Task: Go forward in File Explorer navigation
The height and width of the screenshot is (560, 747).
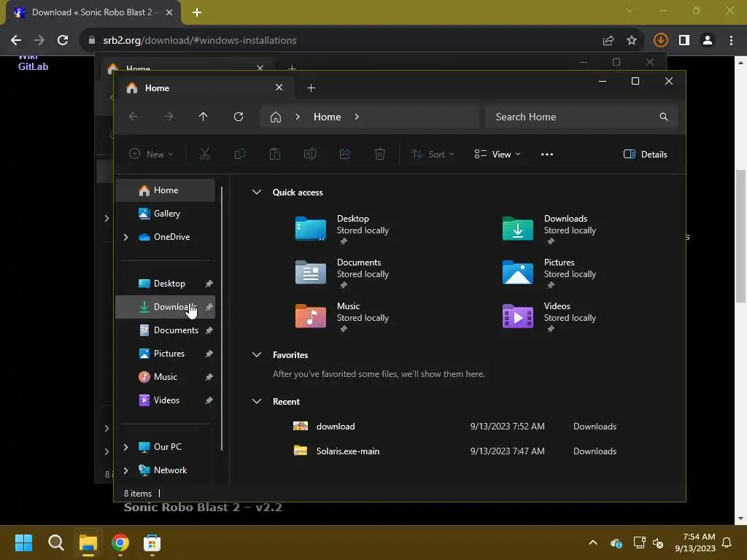Action: 169,117
